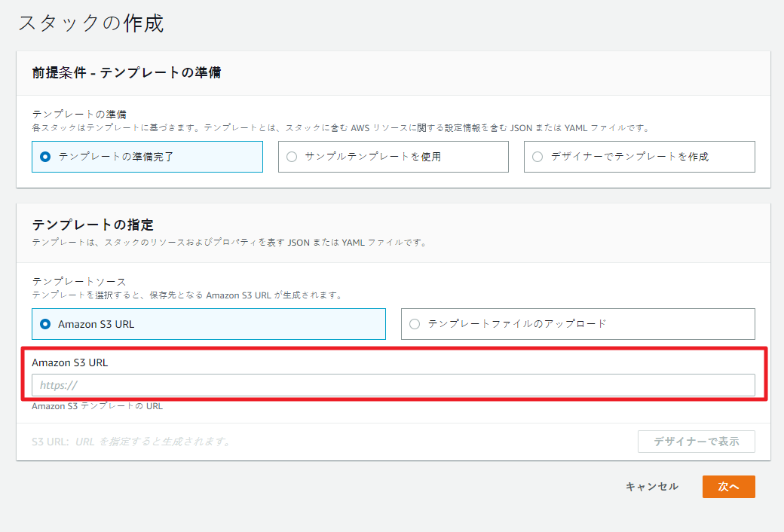
Task: Click the テンプレートの指定 section header
Action: click(93, 225)
